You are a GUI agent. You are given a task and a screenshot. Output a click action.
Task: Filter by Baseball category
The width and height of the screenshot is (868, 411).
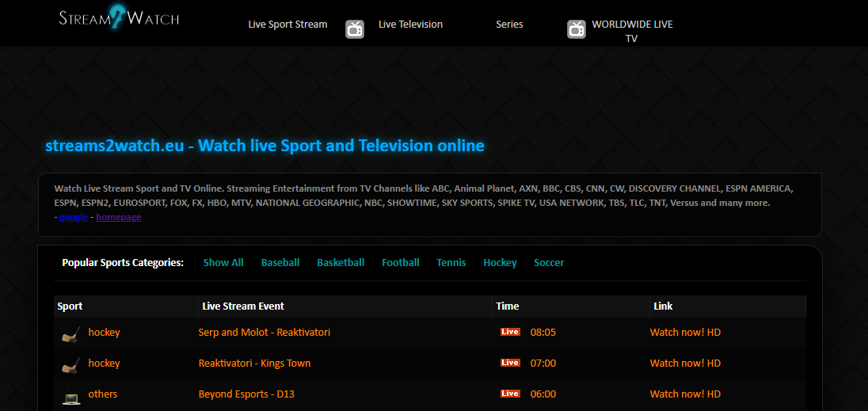280,263
